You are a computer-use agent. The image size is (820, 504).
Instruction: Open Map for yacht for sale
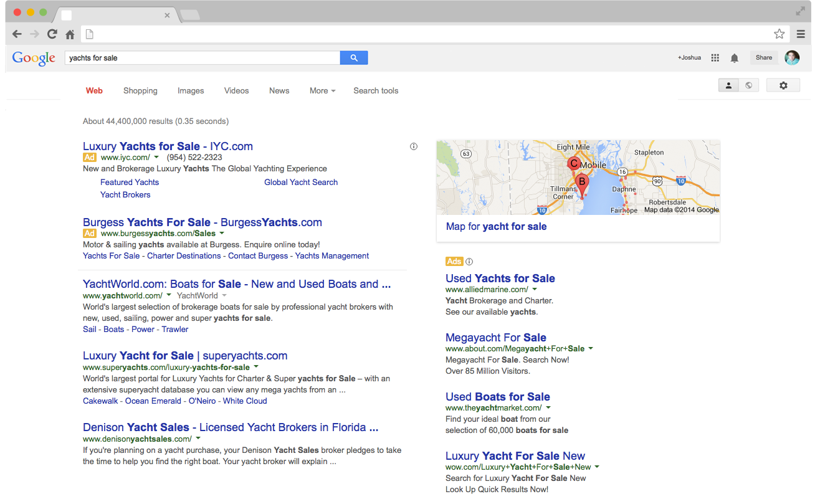pos(496,227)
